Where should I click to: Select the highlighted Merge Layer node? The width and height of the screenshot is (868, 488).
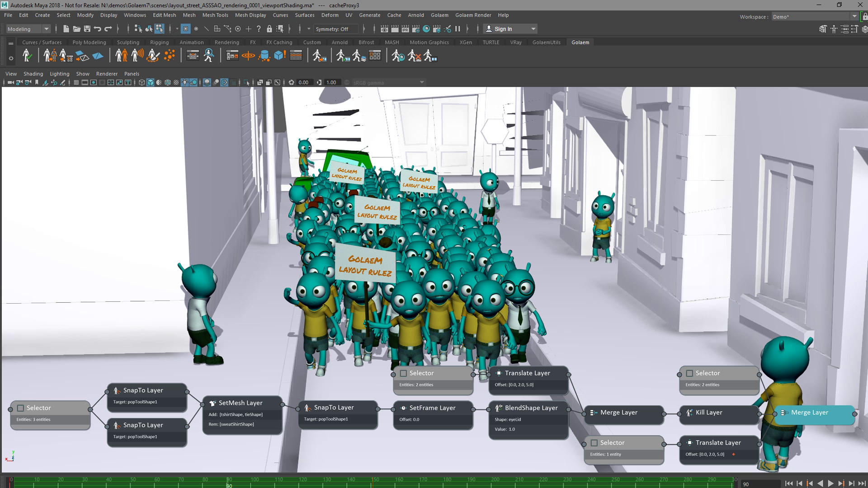pyautogui.click(x=815, y=414)
